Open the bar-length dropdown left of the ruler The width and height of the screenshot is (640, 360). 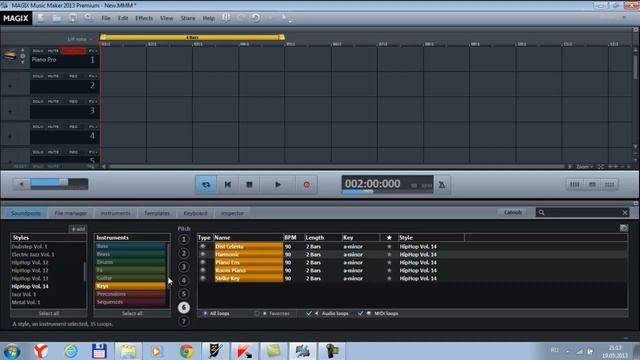tap(80, 39)
